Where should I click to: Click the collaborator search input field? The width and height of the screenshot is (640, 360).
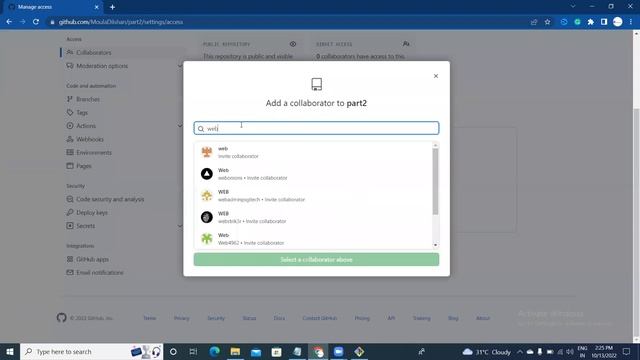click(x=316, y=128)
